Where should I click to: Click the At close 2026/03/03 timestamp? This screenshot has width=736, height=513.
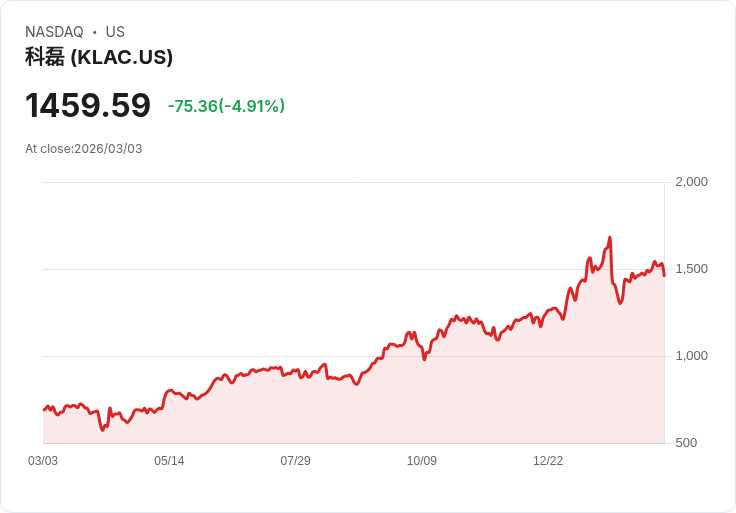pos(84,149)
